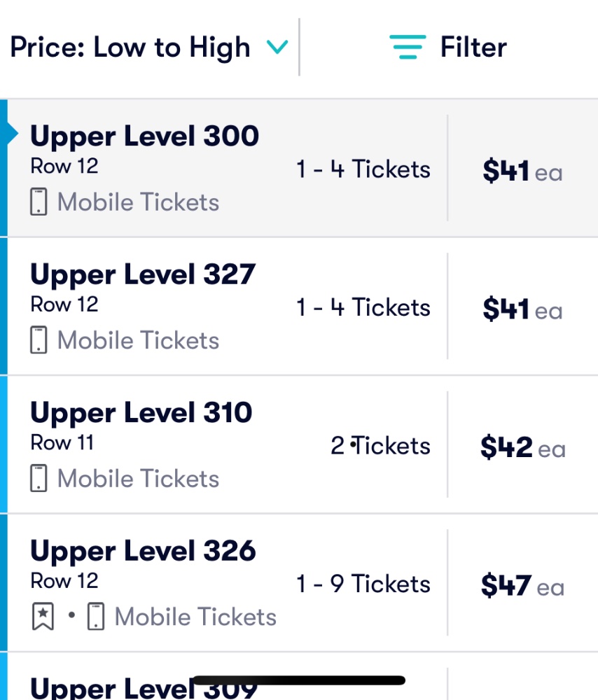Click the blue arrow marker on Upper Level 300
Viewport: 598px width, 700px height.
13,134
